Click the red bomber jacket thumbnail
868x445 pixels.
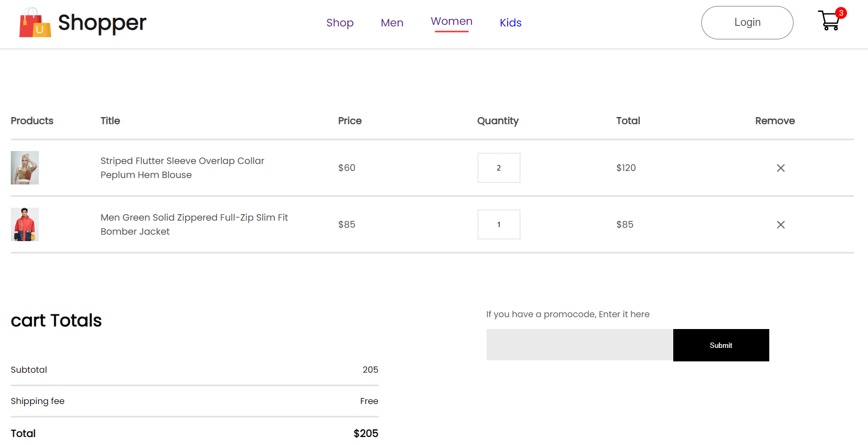pyautogui.click(x=25, y=224)
